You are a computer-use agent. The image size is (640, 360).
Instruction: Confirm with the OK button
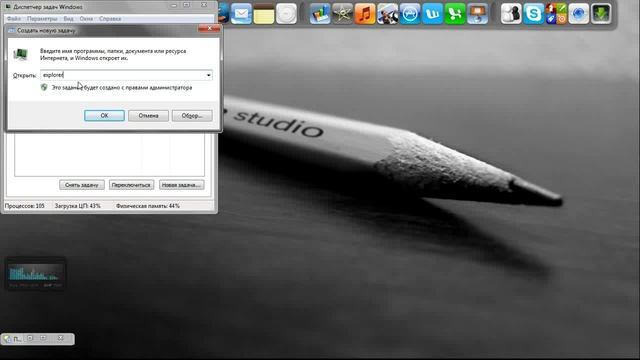[x=104, y=116]
